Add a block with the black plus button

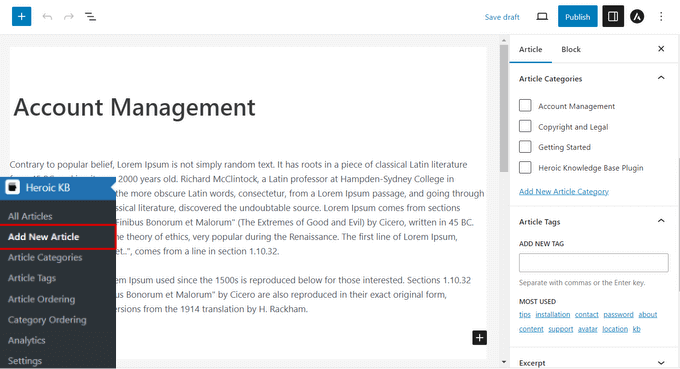click(x=479, y=338)
